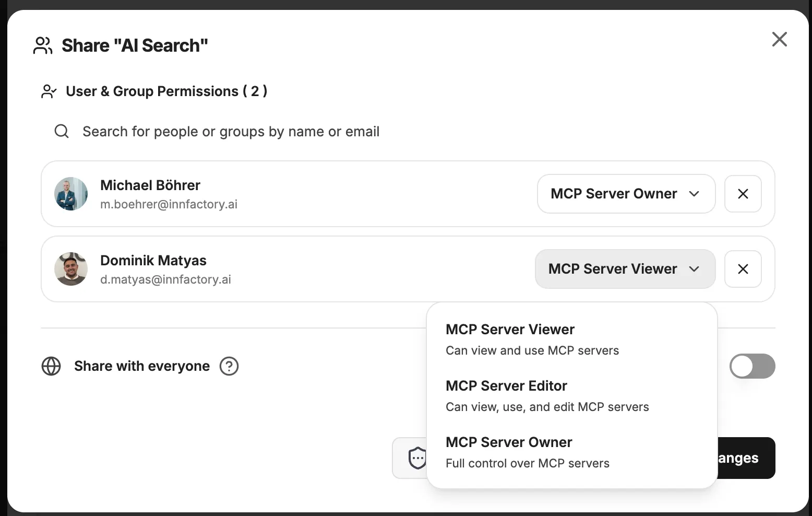
Task: Choose Can view and use MCP servers option
Action: coord(532,350)
